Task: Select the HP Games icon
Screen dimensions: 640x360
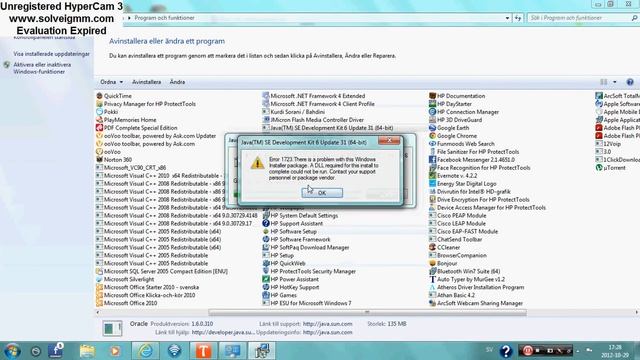Action: coord(266,295)
